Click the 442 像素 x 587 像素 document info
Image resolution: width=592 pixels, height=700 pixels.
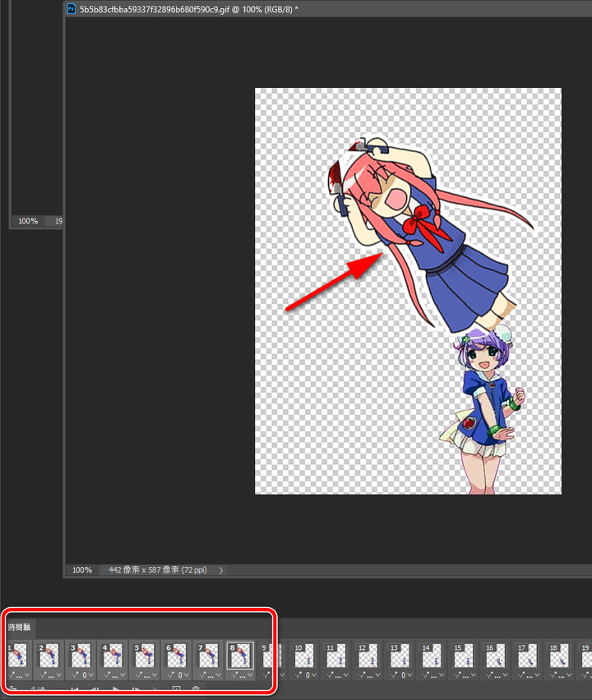157,570
